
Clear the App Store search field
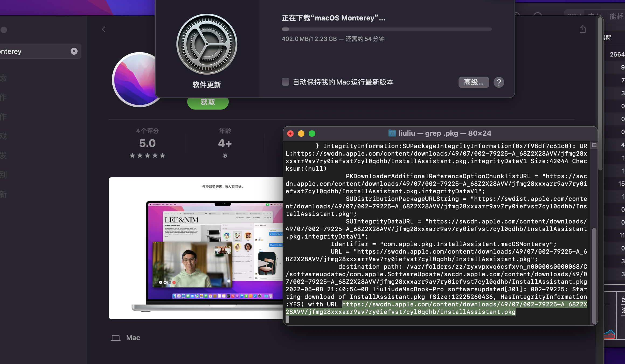[74, 51]
